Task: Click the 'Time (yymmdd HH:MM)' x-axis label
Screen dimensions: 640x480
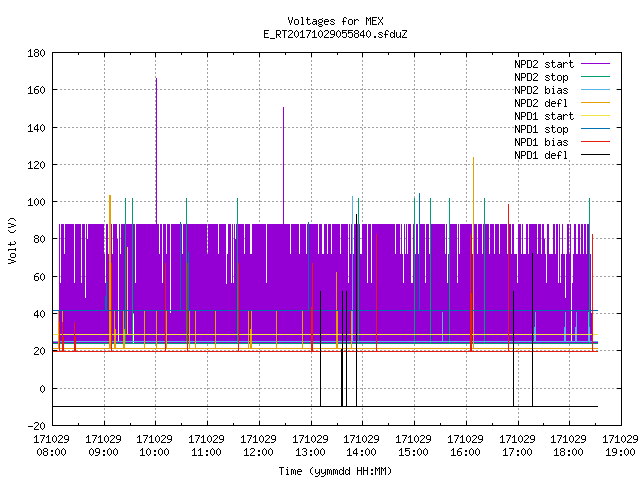Action: (335, 471)
